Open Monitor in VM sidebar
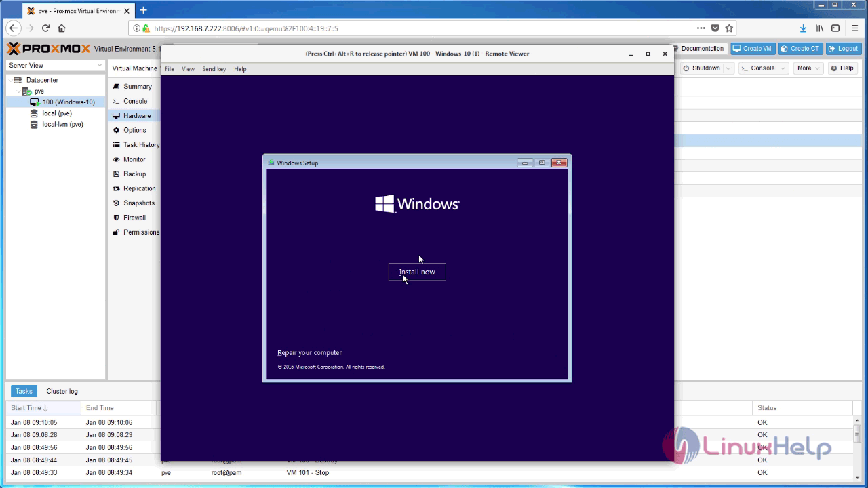Viewport: 868px width, 488px height. 134,159
